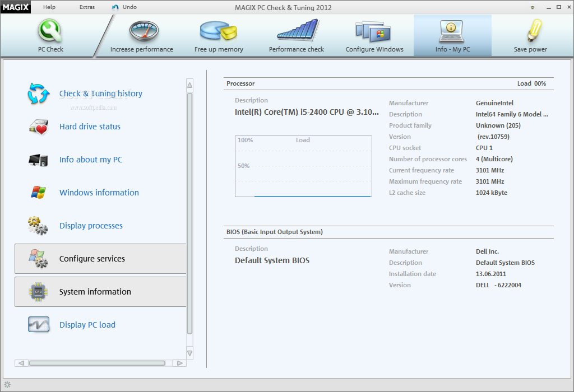Click the Intel(R) Core(TM) i5-2400 description text
Viewport: 574px width, 392px height.
tap(307, 112)
